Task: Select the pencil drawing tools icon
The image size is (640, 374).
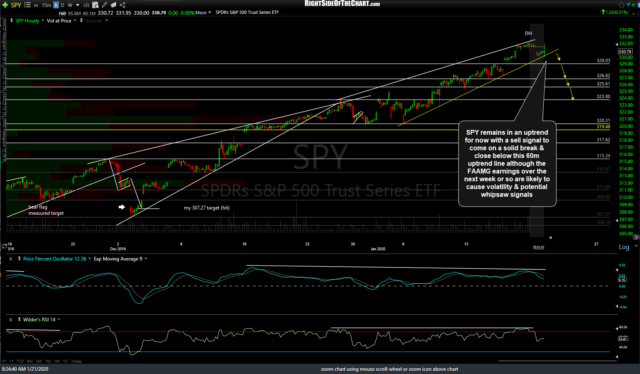Action: point(104,5)
